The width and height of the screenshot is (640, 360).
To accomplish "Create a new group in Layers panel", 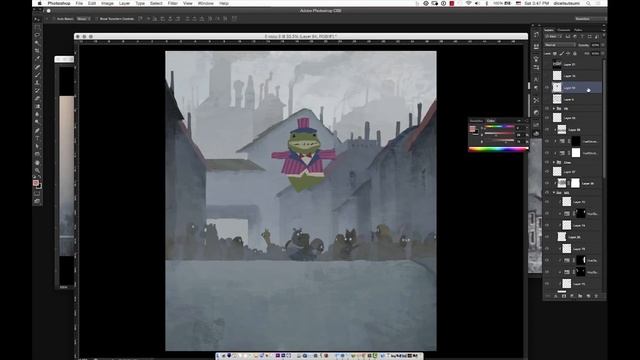I will 580,296.
